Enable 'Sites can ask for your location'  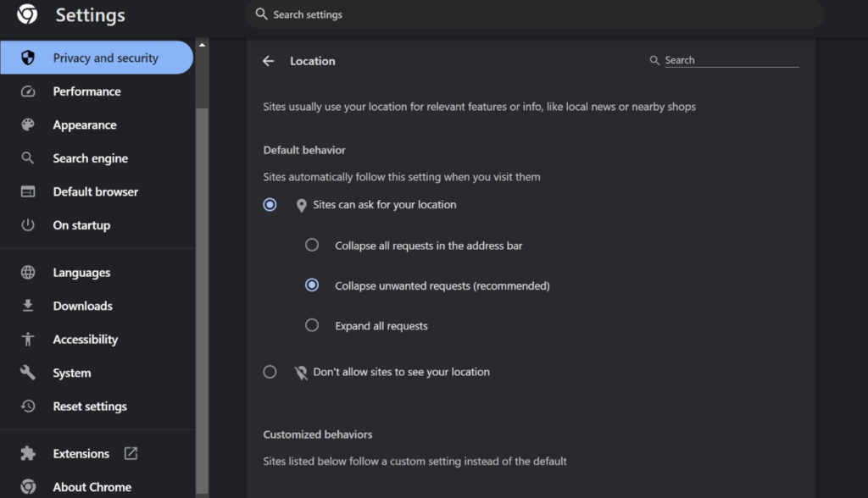(270, 204)
